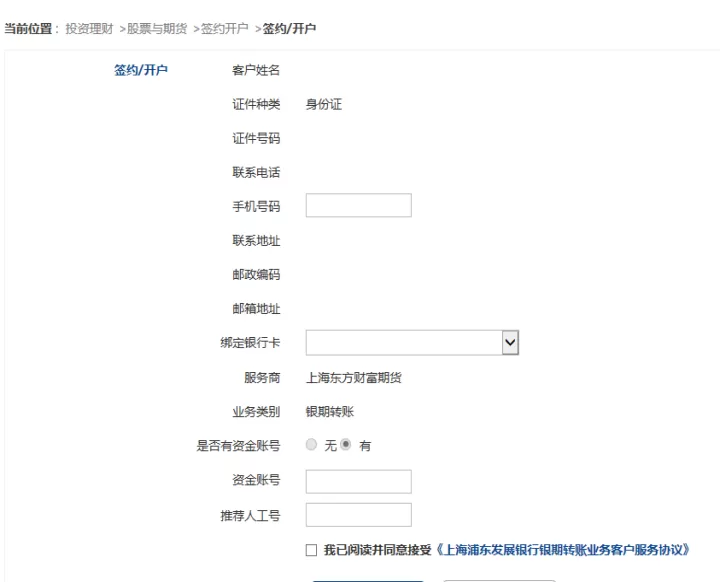Click the 联系地址 label
The height and width of the screenshot is (582, 720).
[256, 241]
